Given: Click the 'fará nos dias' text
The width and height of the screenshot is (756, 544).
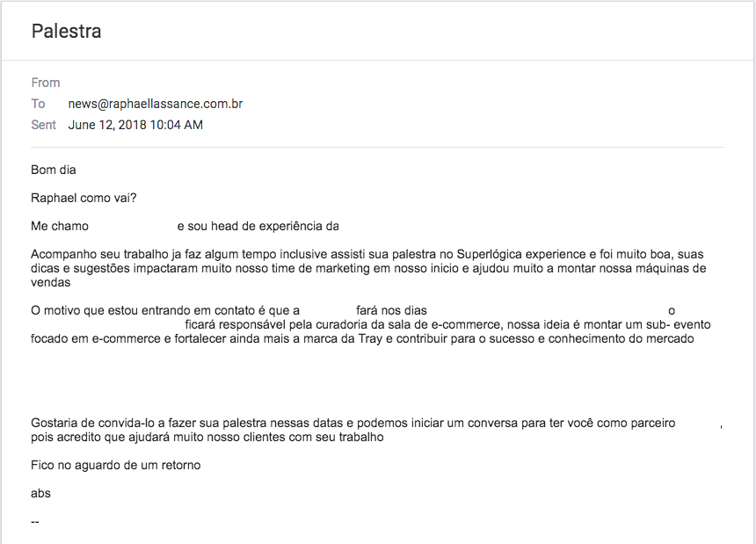Looking at the screenshot, I should (391, 311).
